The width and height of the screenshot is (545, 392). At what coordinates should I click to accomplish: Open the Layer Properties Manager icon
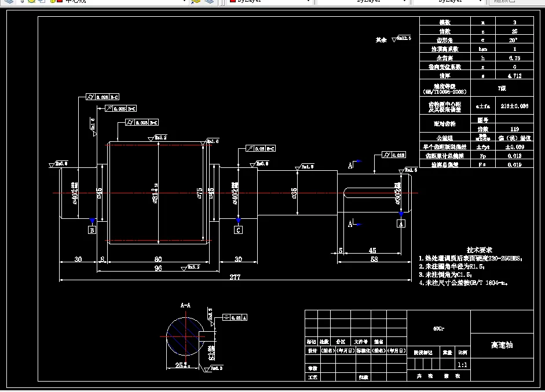tap(8, 1)
